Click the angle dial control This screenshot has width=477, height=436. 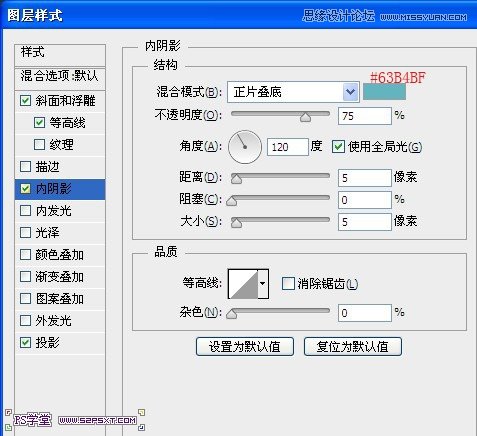(x=245, y=147)
